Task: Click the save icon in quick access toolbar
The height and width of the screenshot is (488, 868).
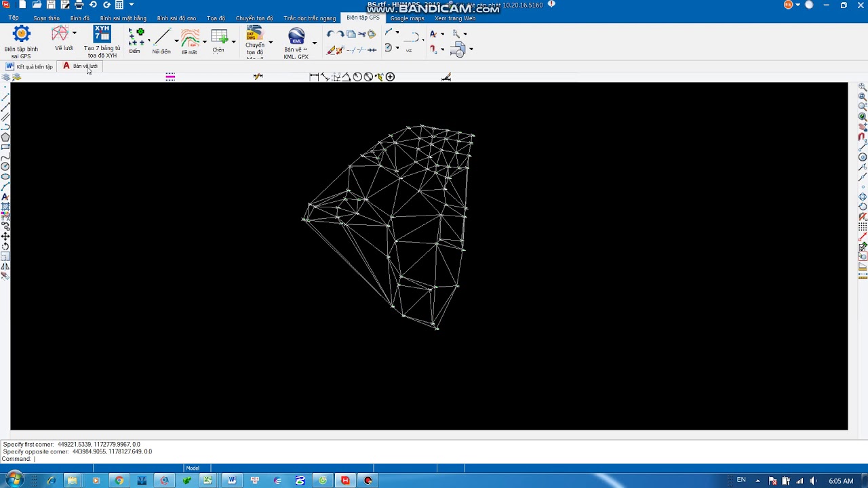Action: pyautogui.click(x=51, y=5)
